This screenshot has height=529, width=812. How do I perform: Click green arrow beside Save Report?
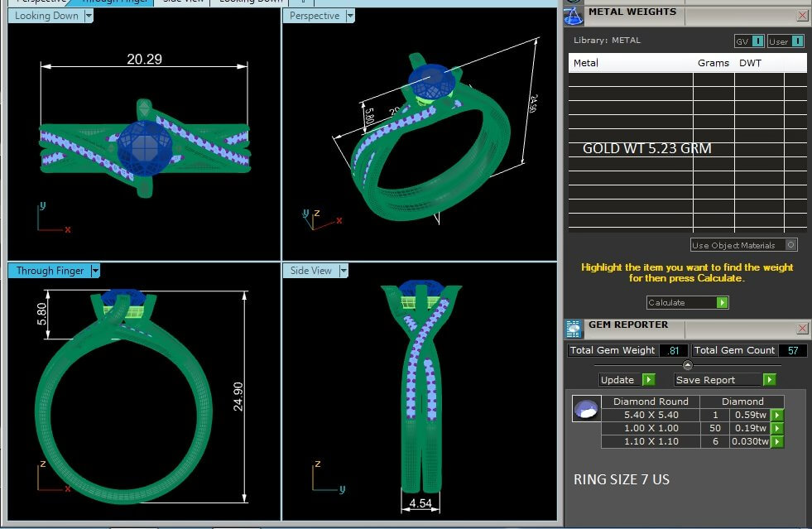(x=769, y=380)
